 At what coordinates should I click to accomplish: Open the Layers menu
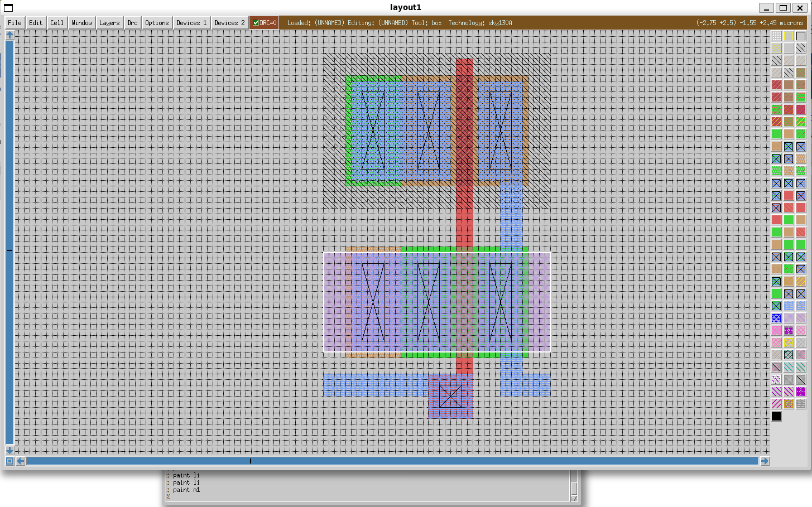[x=109, y=23]
